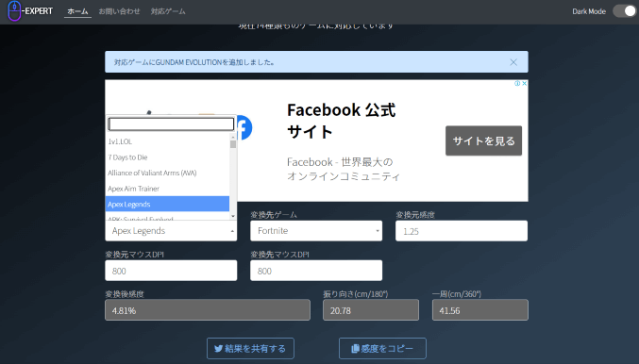
Task: Choose Apex Aim Trainer option
Action: (x=167, y=189)
